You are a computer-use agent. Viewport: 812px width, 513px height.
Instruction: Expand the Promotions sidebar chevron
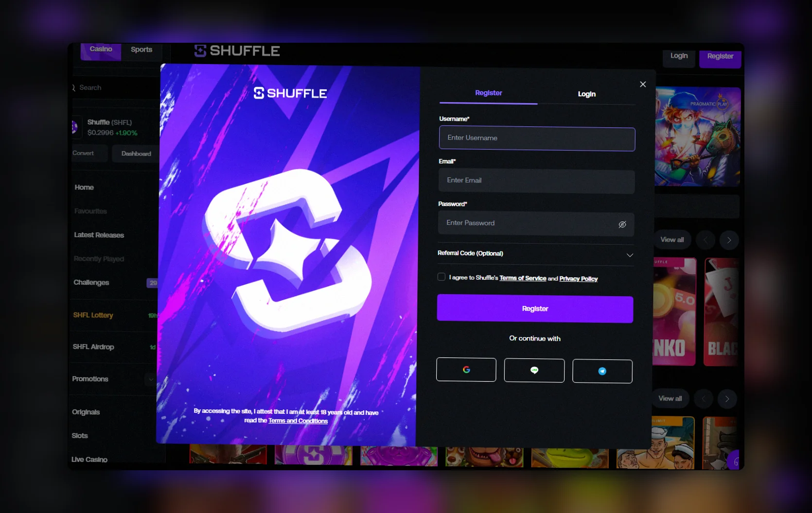[151, 379]
